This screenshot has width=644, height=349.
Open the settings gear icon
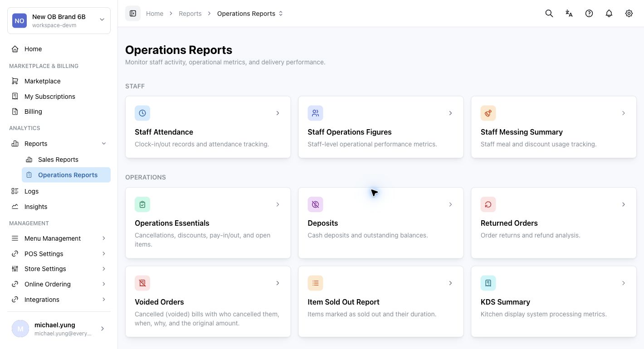point(629,14)
